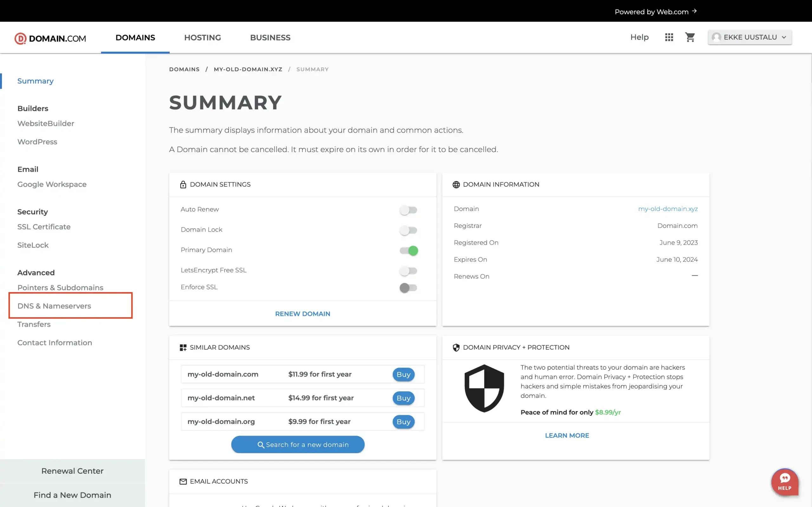Toggle Enforce SSL setting
This screenshot has height=507, width=812.
(409, 288)
